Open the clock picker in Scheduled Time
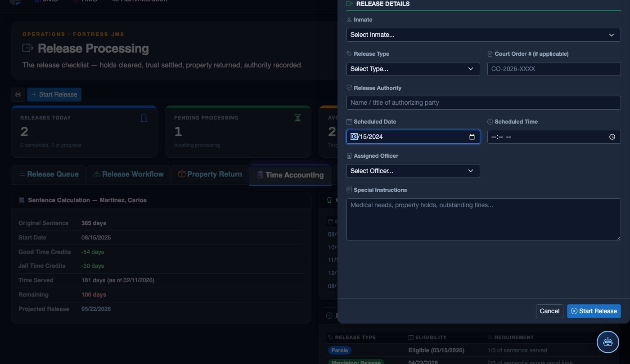This screenshot has width=630, height=364. click(x=612, y=137)
